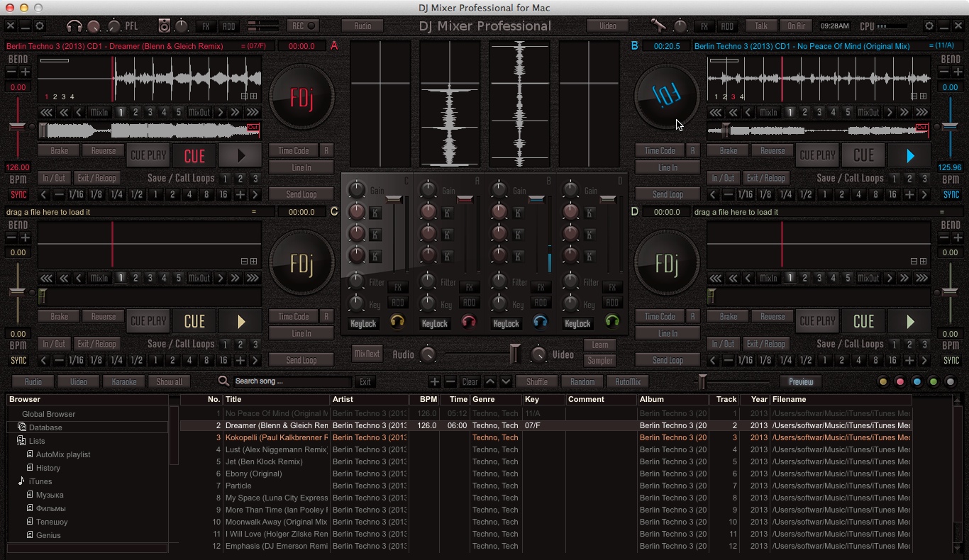Switch on the On Air button
The width and height of the screenshot is (969, 560).
tap(796, 26)
